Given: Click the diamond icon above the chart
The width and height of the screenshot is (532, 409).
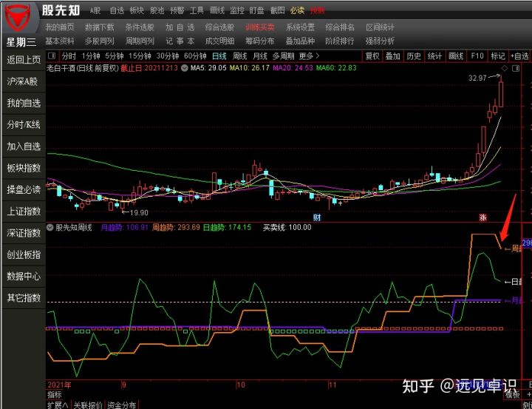Looking at the screenshot, I should pos(505,68).
